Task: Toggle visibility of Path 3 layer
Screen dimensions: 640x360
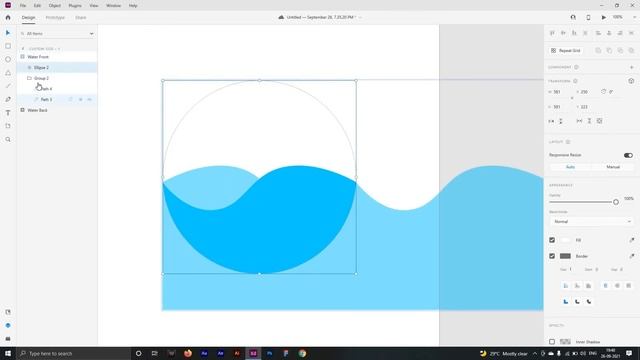Action: (x=89, y=100)
